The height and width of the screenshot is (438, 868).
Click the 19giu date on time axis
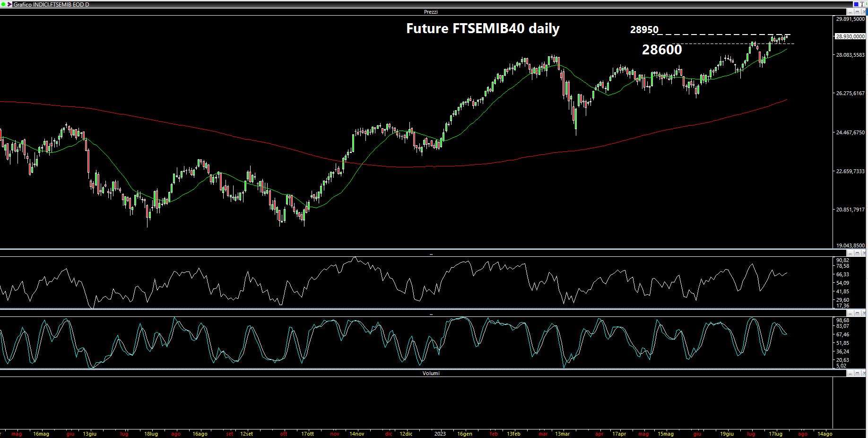(x=727, y=434)
